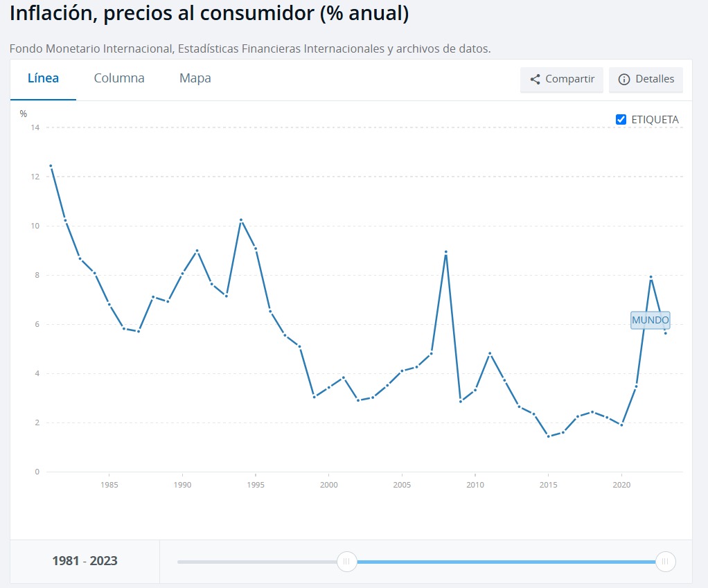Switch to the Línea tab
Image resolution: width=708 pixels, height=588 pixels.
click(43, 78)
